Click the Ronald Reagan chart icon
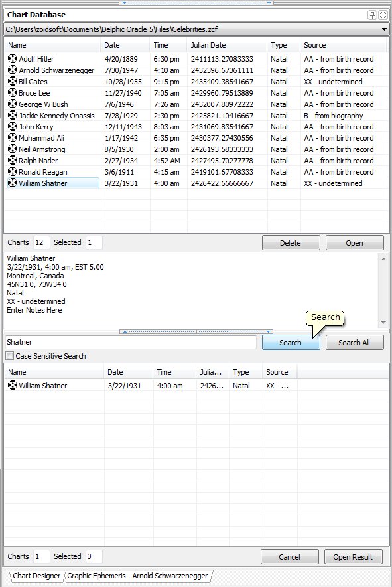The height and width of the screenshot is (587, 392). tap(13, 171)
